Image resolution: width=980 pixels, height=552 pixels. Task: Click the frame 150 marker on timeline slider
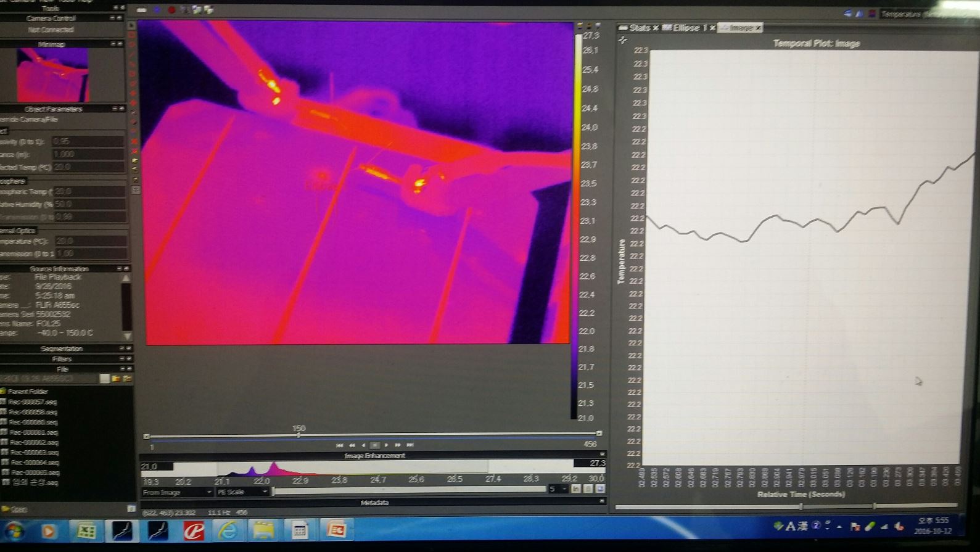click(299, 435)
